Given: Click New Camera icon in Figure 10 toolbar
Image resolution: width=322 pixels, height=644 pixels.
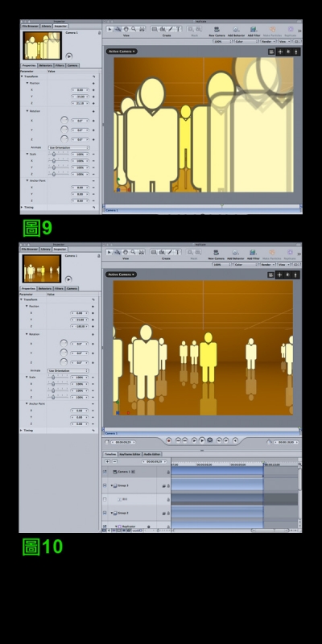Looking at the screenshot, I should 217,252.
